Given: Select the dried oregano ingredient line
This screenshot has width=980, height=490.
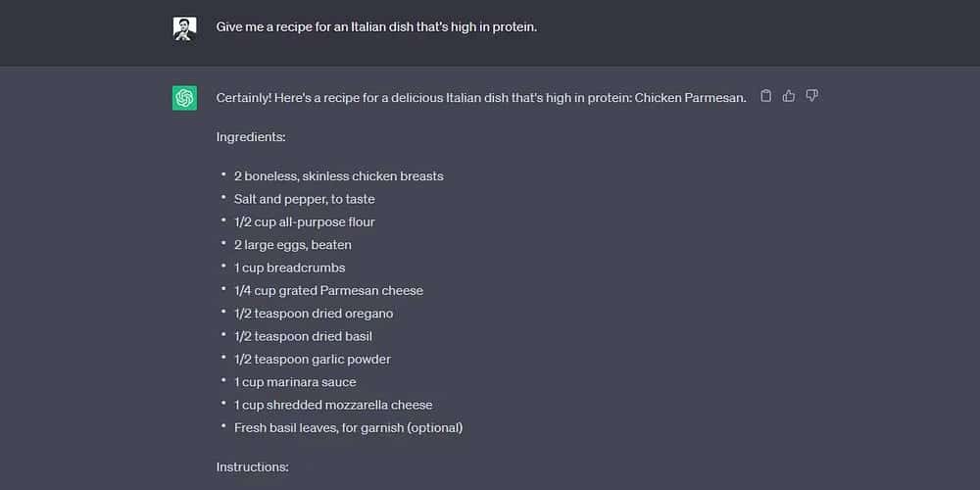Looking at the screenshot, I should pos(313,314).
